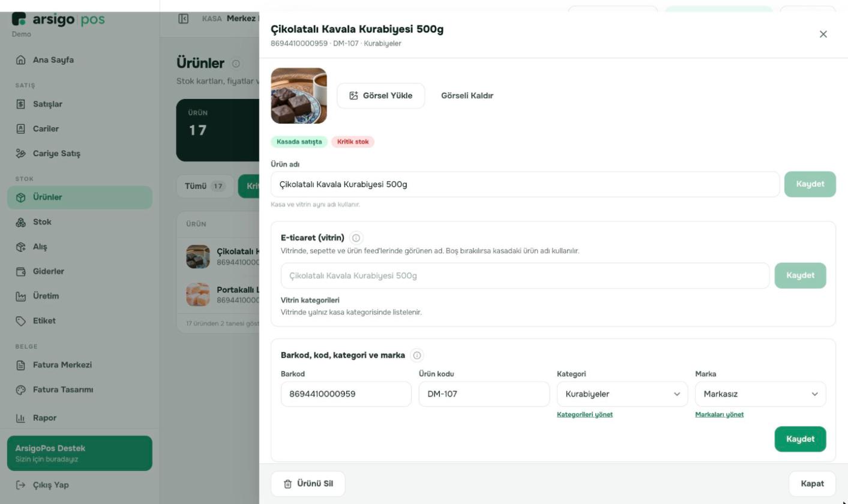Select the Tümü 17 filter tab
Viewport: 848px width, 504px height.
click(x=205, y=186)
